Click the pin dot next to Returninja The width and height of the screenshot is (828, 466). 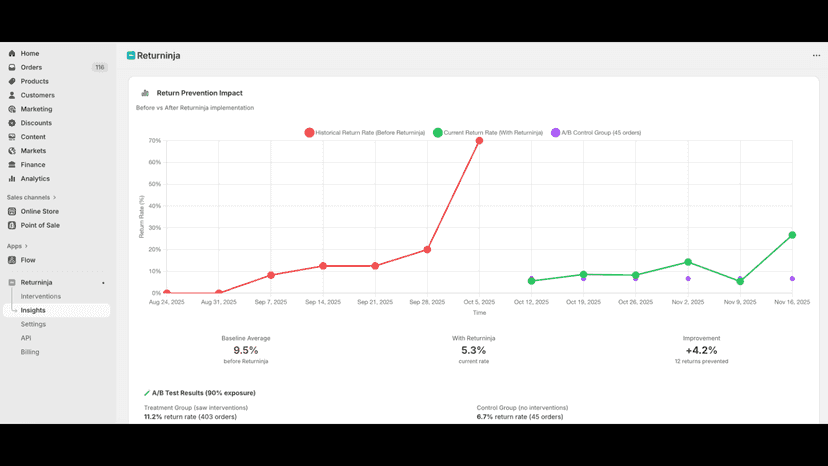point(103,283)
